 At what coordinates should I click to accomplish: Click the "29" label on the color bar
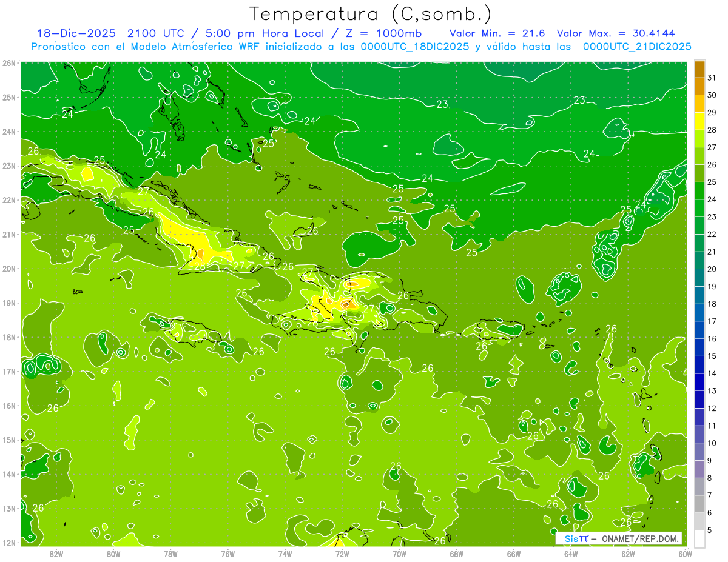[712, 113]
